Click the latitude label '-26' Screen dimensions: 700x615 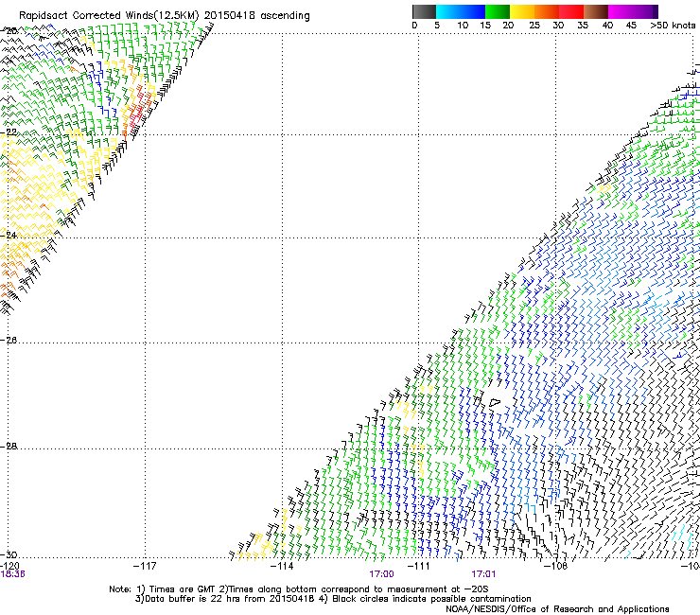(x=9, y=341)
